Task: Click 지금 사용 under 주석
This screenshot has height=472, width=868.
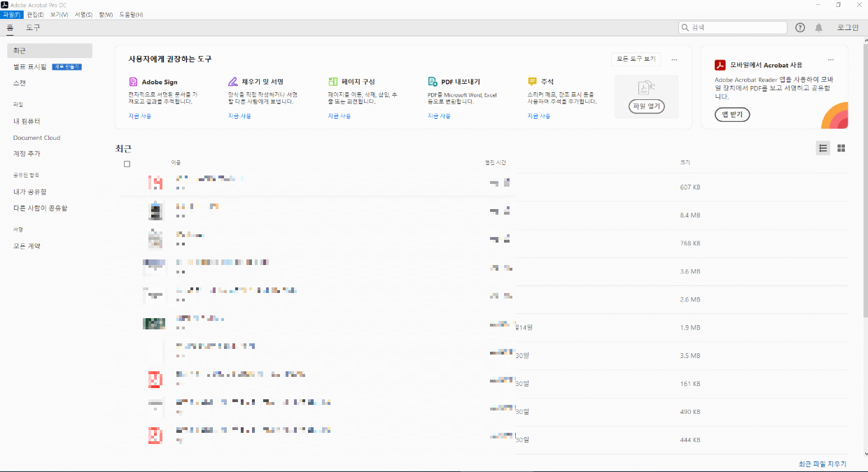Action: [x=539, y=116]
